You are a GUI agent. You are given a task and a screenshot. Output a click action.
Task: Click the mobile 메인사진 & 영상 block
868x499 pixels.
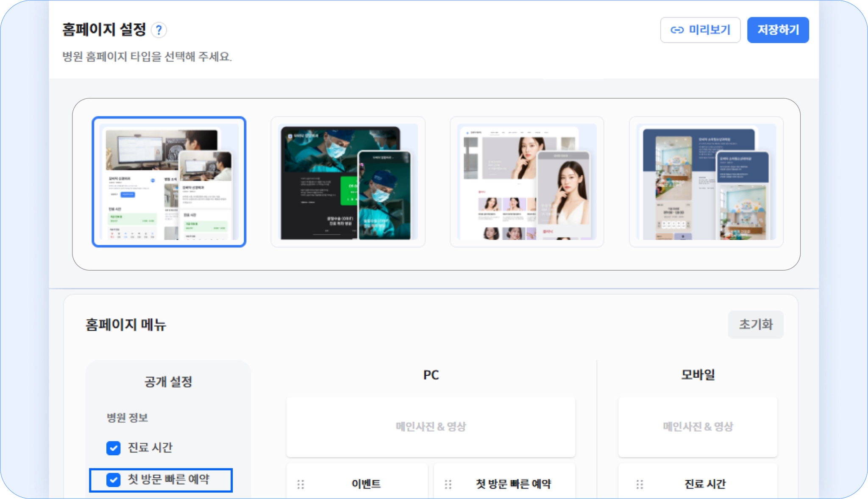pyautogui.click(x=698, y=427)
